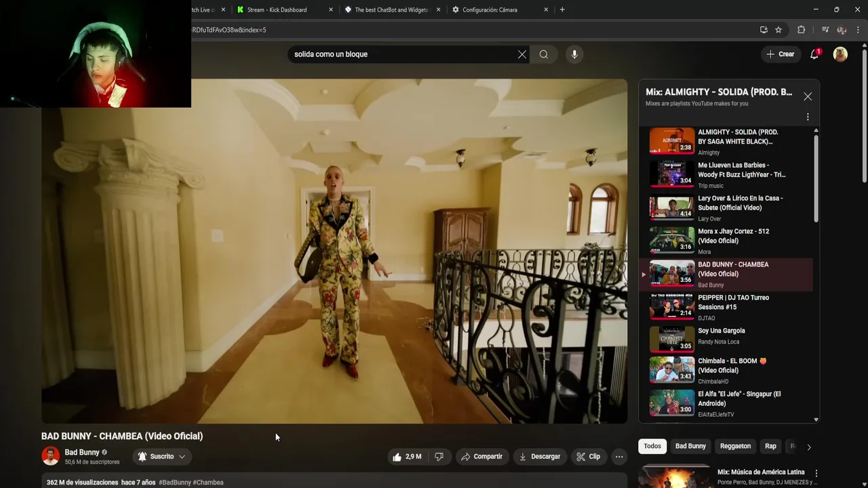This screenshot has height=488, width=868.
Task: Expand the Suscrito subscription dropdown
Action: (182, 457)
